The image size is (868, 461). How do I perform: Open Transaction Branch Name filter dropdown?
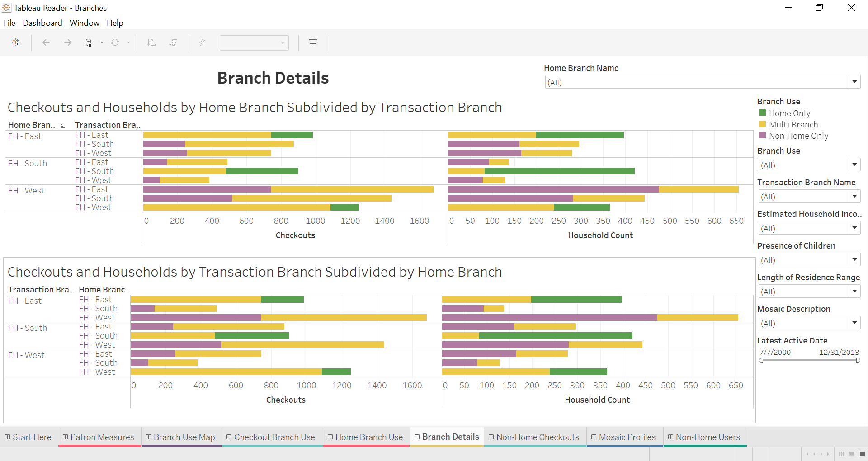point(854,196)
